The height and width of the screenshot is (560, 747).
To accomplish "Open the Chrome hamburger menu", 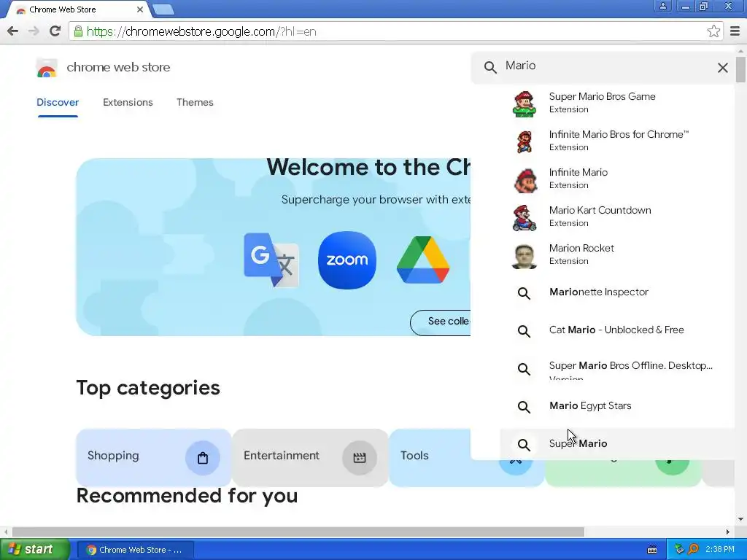I will (735, 31).
